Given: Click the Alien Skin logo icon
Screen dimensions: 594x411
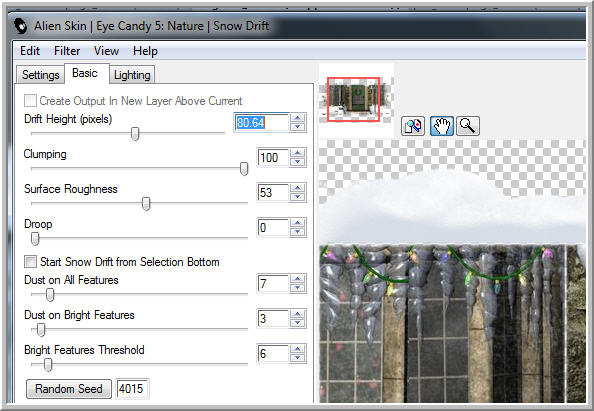Looking at the screenshot, I should click(x=21, y=26).
